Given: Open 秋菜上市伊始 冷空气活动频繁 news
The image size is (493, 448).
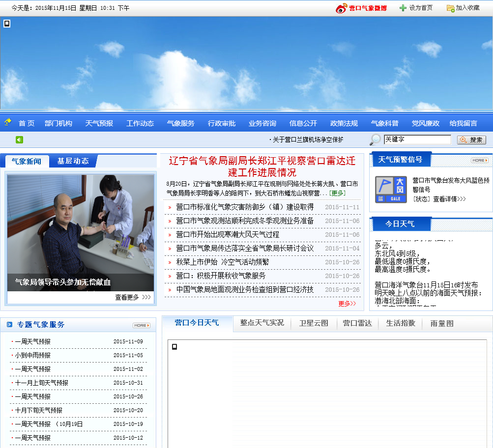Looking at the screenshot, I should coord(223,262).
